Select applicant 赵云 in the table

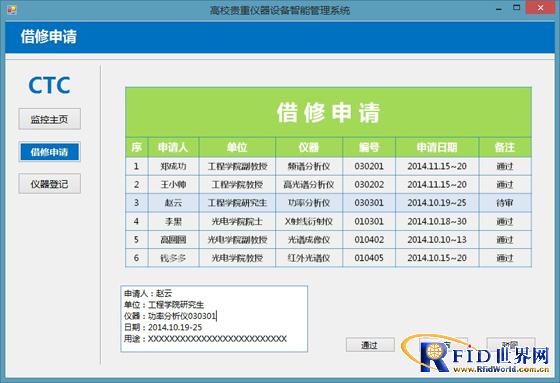174,203
